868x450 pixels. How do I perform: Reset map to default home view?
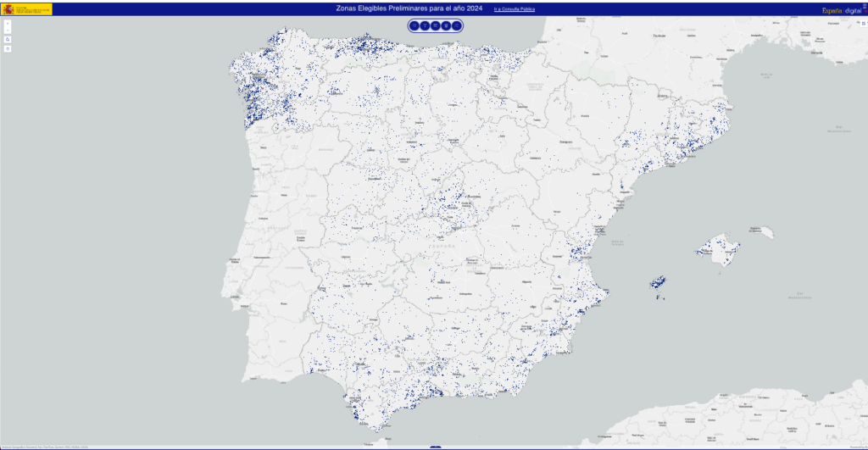point(8,39)
